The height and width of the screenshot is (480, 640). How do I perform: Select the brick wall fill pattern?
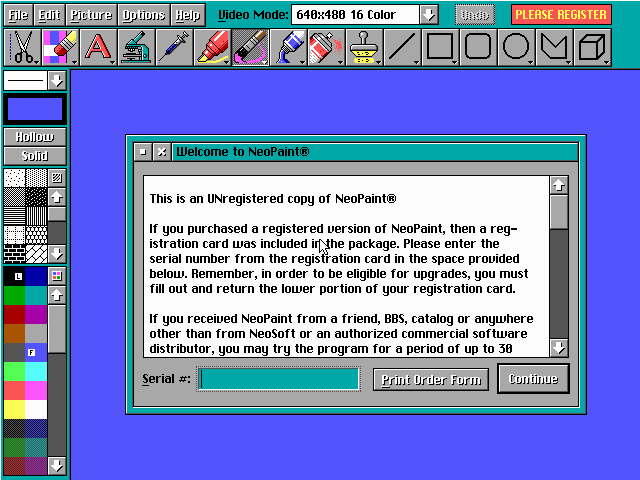pyautogui.click(x=14, y=253)
